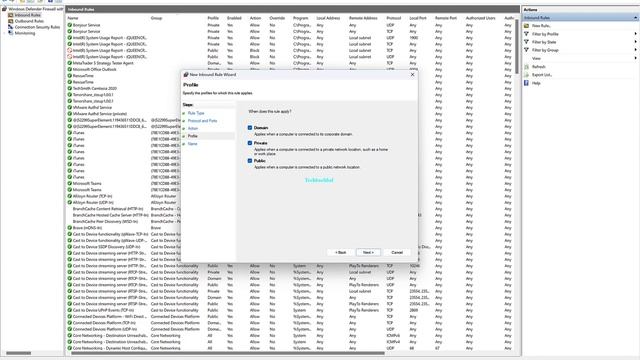Select Inbound Rules node icon in tree
640x360 pixels.
pos(11,15)
